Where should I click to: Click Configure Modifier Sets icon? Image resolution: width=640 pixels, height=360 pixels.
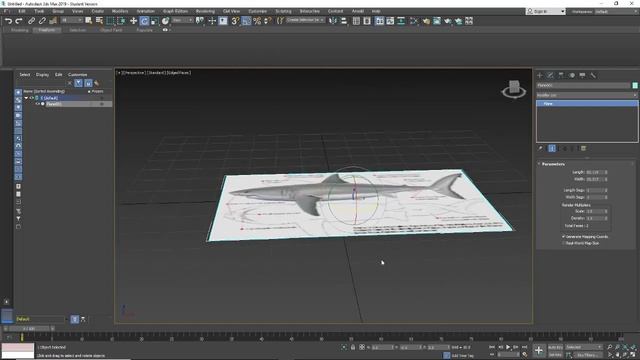click(583, 149)
